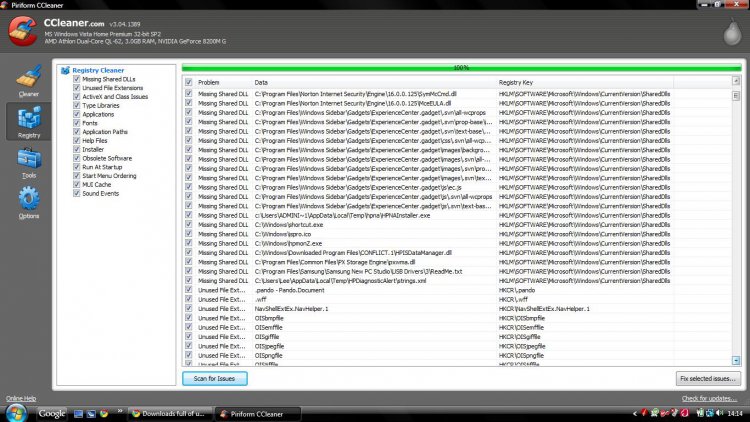Click the Switch Between Windows quick launch icon
Image resolution: width=750 pixels, height=422 pixels.
pyautogui.click(x=91, y=414)
